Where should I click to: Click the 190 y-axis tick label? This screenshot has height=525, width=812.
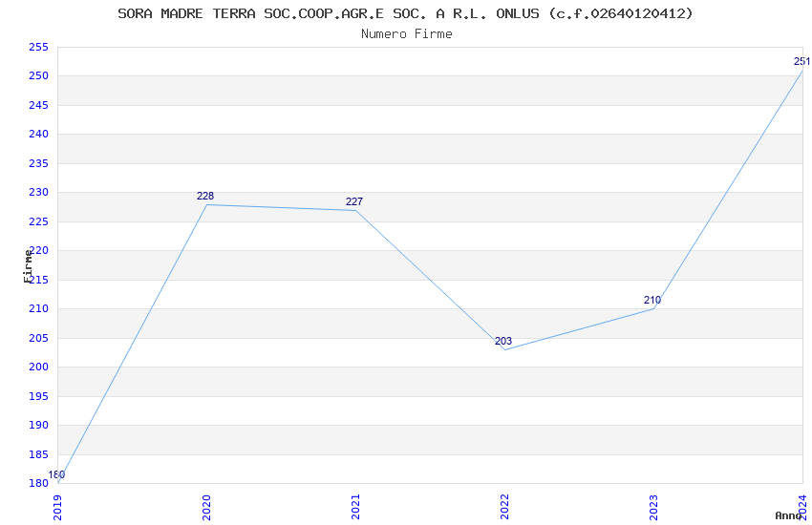pos(38,425)
